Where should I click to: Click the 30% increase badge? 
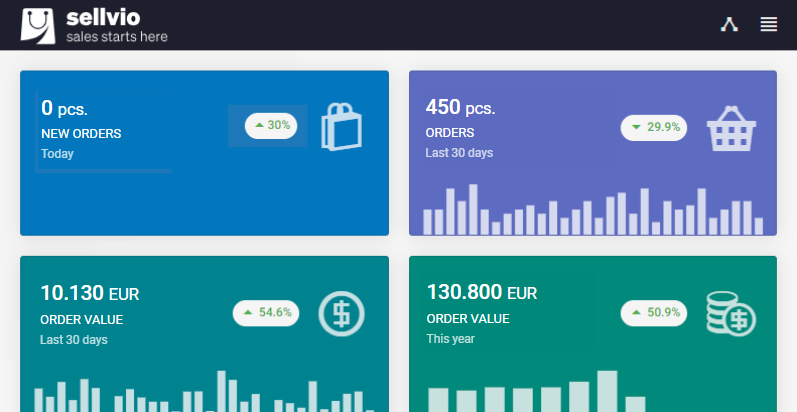(x=271, y=125)
